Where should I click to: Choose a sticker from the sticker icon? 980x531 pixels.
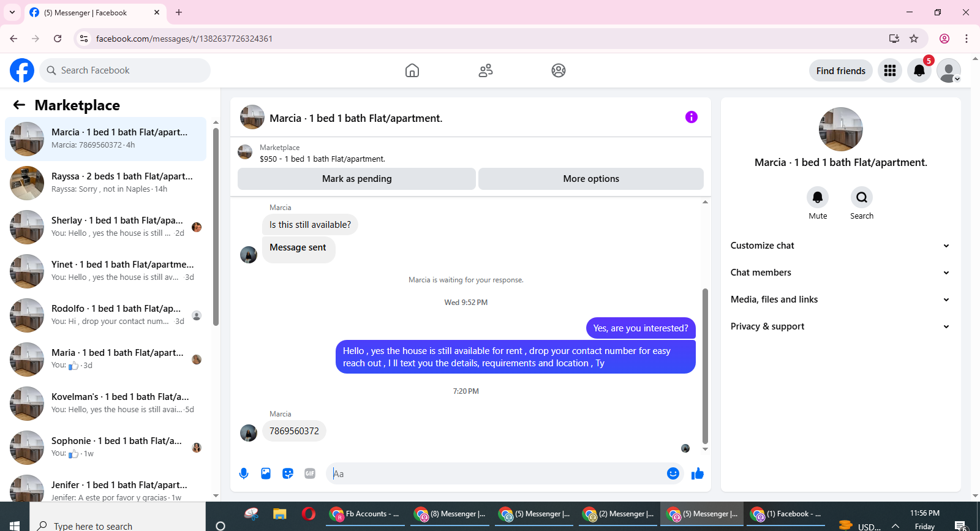click(x=288, y=473)
